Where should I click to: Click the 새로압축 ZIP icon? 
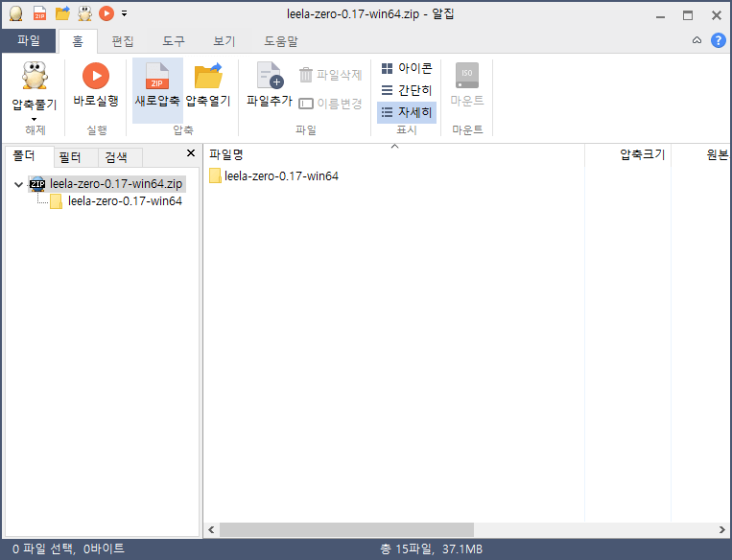point(157,76)
